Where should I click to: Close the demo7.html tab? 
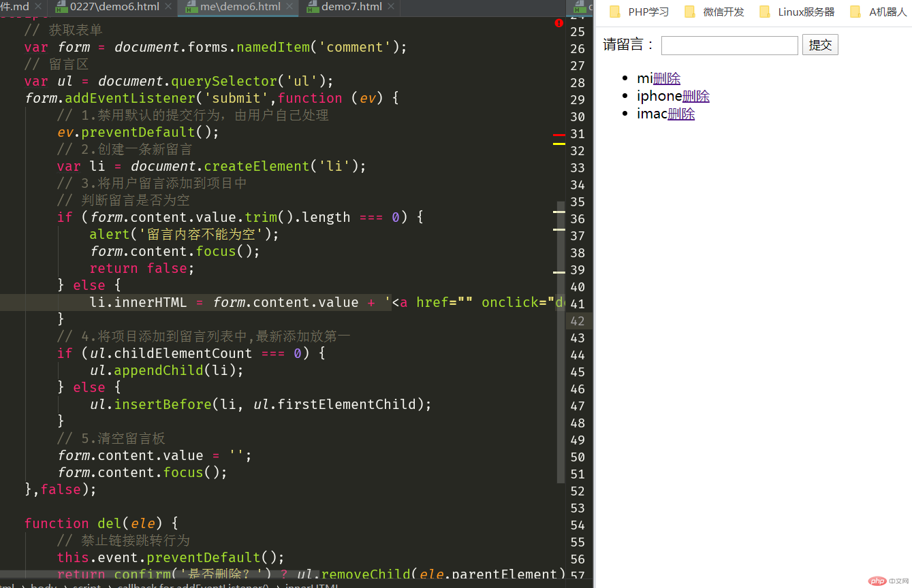coord(392,7)
